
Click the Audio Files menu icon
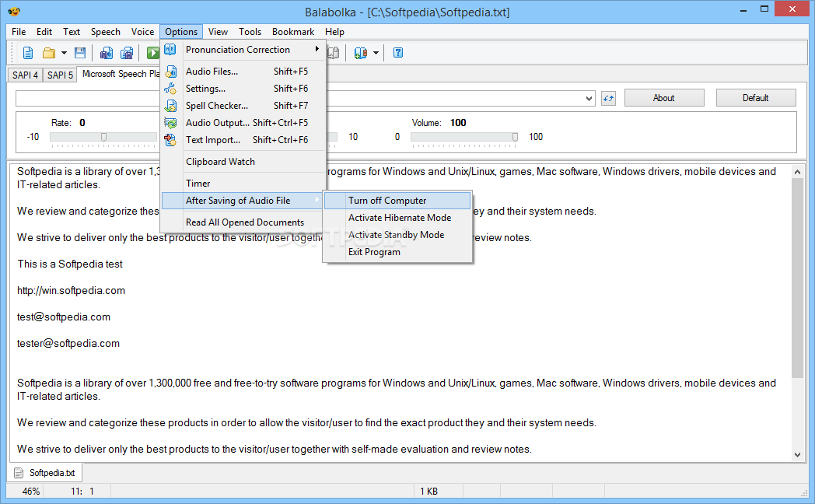coord(170,72)
